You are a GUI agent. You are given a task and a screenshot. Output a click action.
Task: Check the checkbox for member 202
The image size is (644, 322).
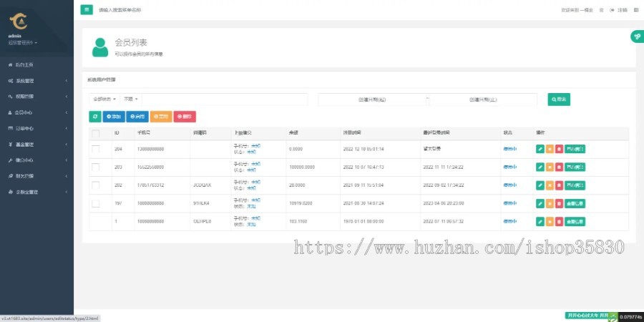(x=96, y=185)
